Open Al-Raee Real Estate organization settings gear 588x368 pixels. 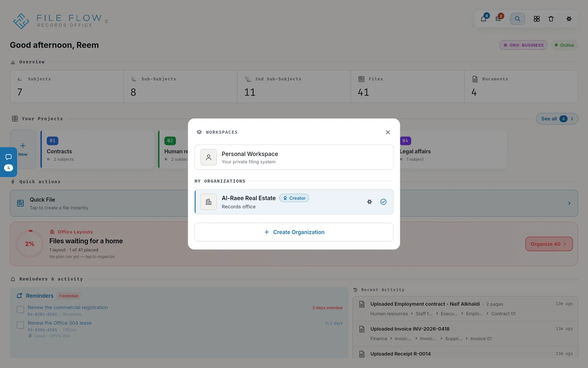tap(370, 202)
